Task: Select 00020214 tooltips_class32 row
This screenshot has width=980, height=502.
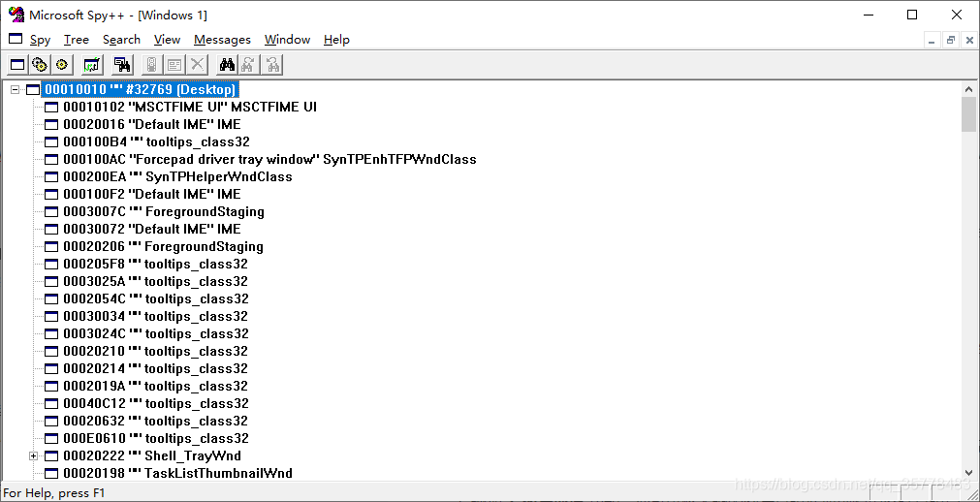Action: (155, 369)
